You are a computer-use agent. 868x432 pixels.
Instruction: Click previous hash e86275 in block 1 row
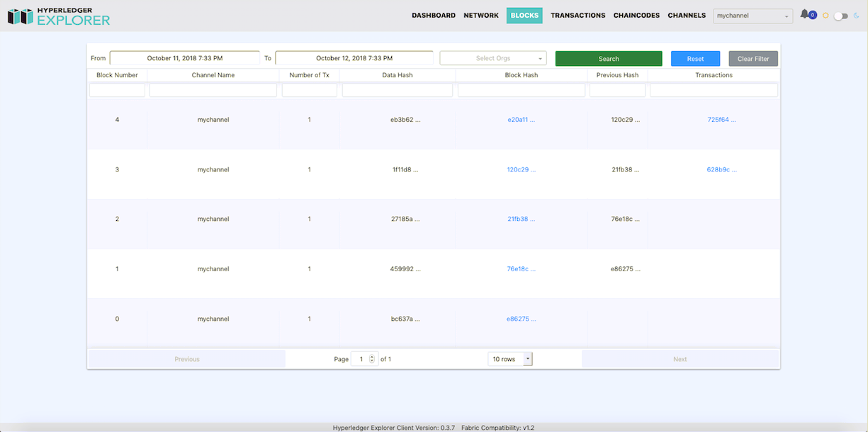[626, 269]
